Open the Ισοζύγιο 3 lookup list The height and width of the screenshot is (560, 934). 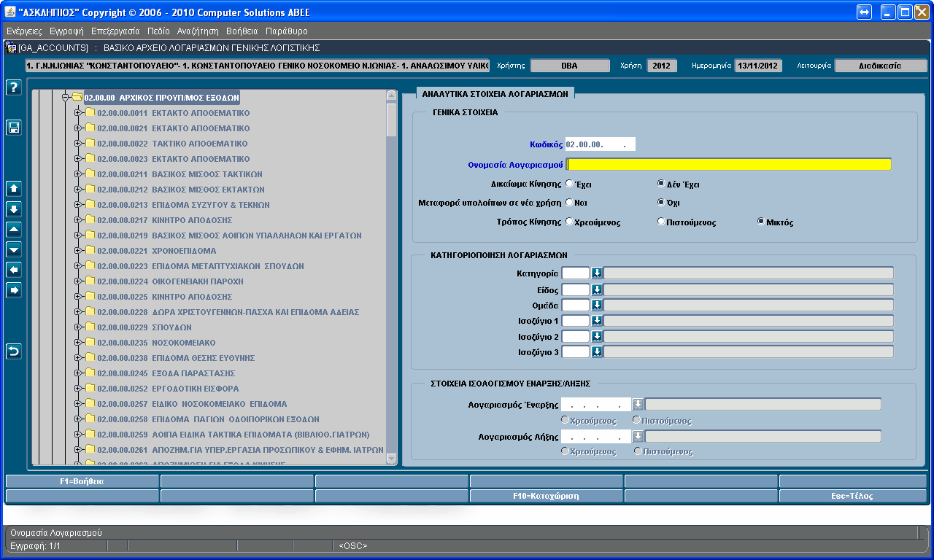click(597, 351)
